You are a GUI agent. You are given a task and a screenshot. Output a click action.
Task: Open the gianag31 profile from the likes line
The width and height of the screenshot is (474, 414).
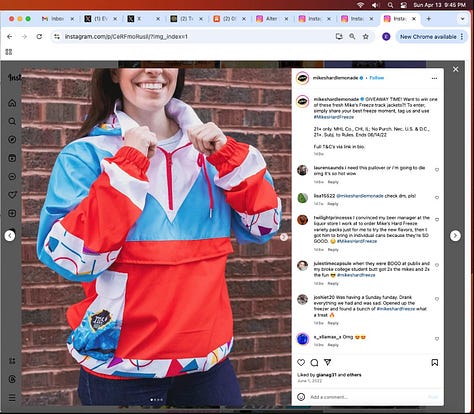point(326,375)
